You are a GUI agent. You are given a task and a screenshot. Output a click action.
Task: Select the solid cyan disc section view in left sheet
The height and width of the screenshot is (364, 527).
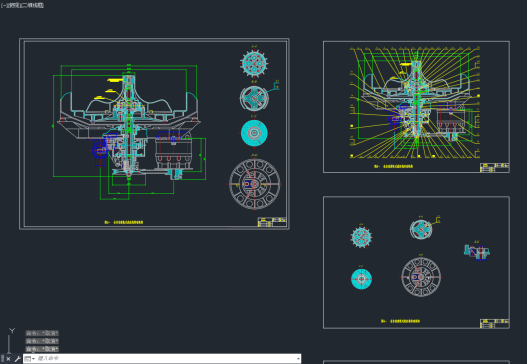254,133
